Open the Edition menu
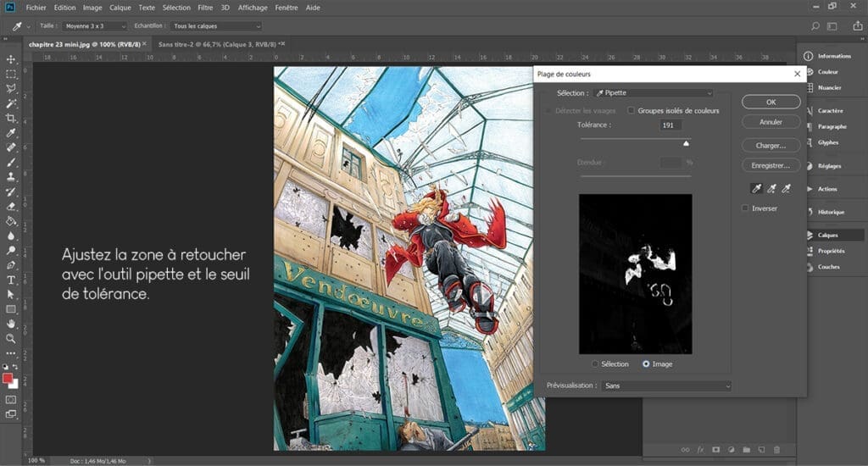 pyautogui.click(x=64, y=8)
